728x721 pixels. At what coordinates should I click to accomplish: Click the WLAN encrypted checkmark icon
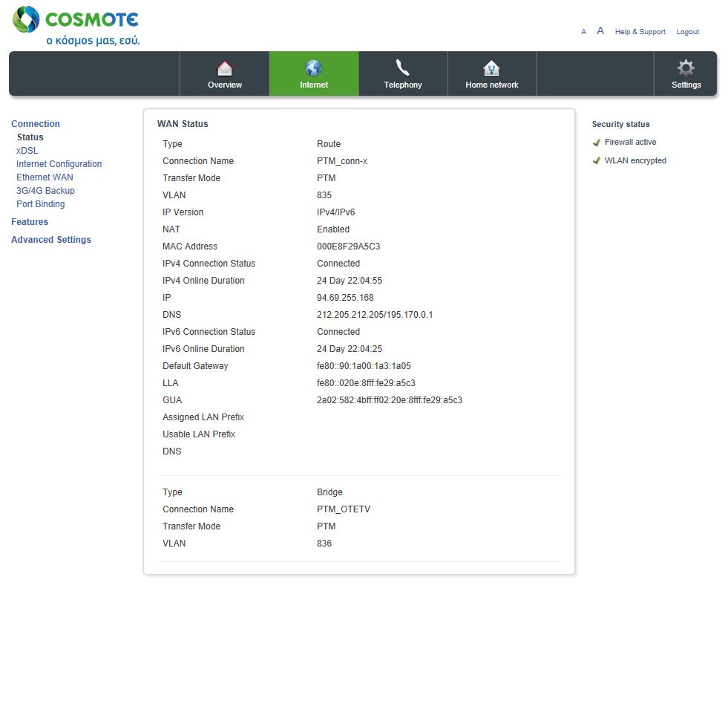coord(597,160)
